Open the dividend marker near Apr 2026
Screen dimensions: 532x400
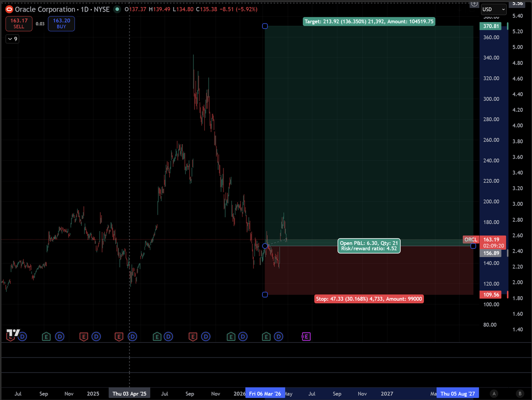pyautogui.click(x=278, y=337)
